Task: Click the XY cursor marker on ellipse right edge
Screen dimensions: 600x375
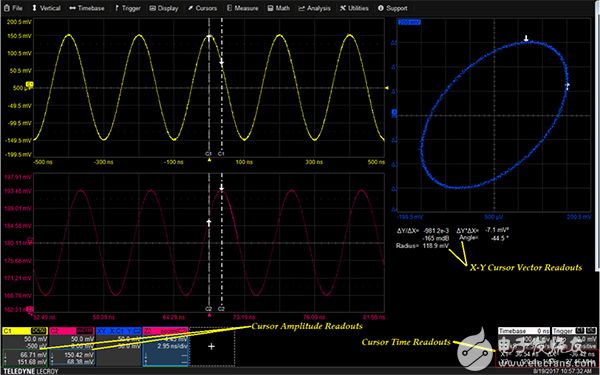Action: 567,86
